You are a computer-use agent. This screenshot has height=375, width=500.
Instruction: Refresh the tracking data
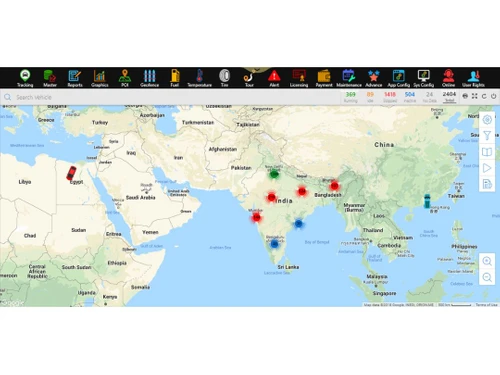[484, 96]
